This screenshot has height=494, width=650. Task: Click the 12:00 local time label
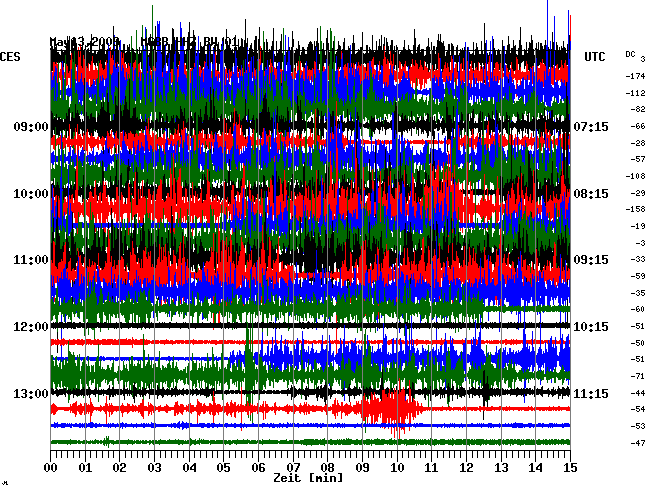(x=31, y=327)
